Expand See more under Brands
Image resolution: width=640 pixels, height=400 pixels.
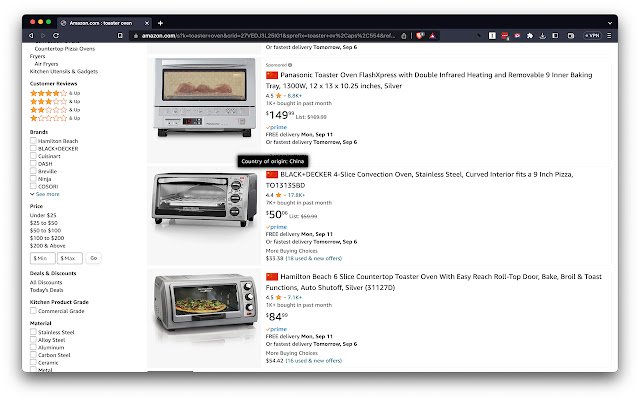[45, 194]
